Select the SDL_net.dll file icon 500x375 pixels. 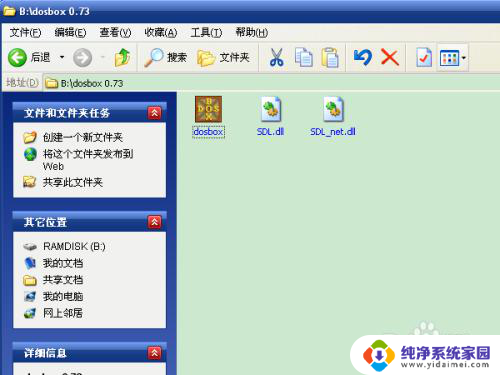coord(333,109)
